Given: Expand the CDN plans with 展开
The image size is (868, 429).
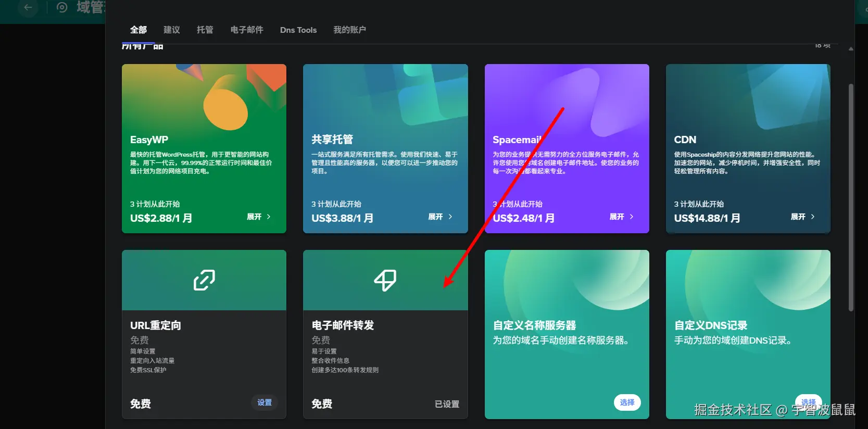Looking at the screenshot, I should (802, 217).
